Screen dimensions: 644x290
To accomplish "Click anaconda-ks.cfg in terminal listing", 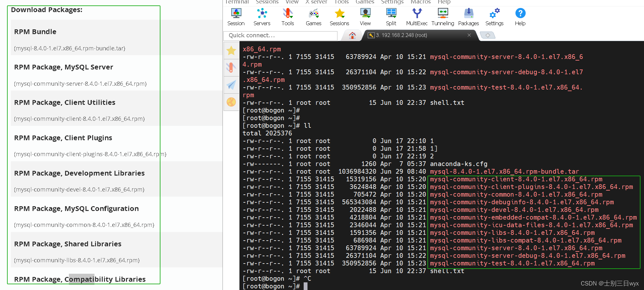I will coord(459,164).
